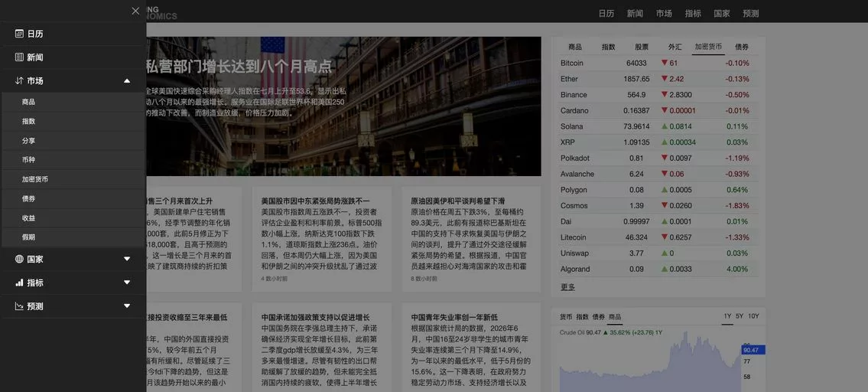Open article 中国青年失业率创一年新低
The height and width of the screenshot is (392, 868).
pyautogui.click(x=454, y=318)
